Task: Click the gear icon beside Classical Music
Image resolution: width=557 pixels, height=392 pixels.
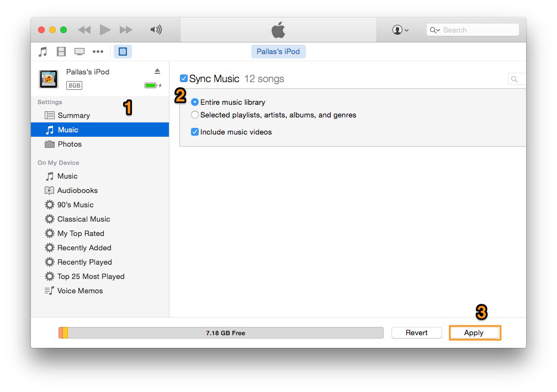Action: tap(49, 219)
